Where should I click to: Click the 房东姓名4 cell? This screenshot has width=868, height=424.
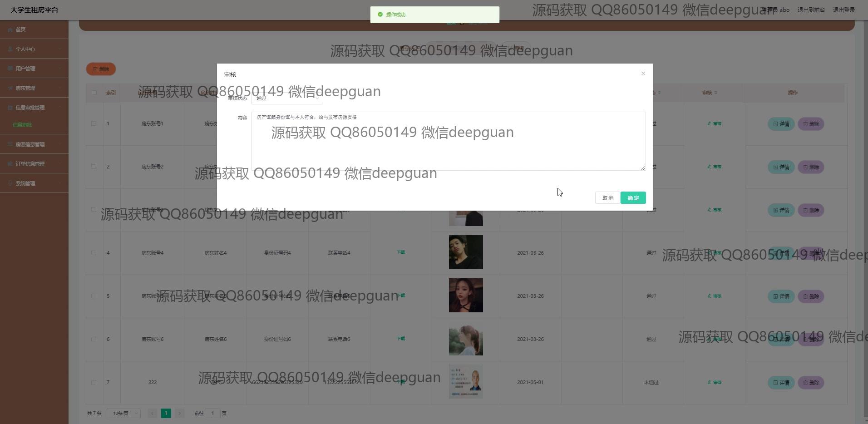(216, 253)
